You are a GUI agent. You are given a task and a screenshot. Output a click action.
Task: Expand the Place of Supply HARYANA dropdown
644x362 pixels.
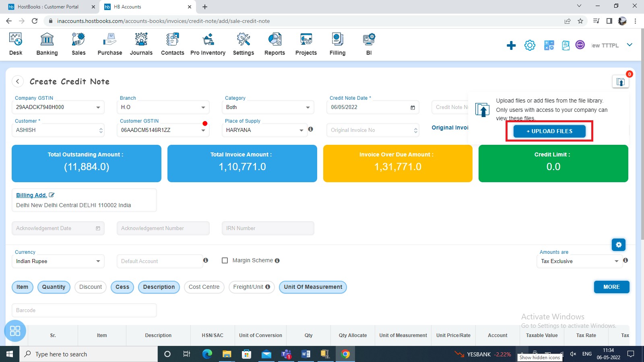click(x=264, y=130)
